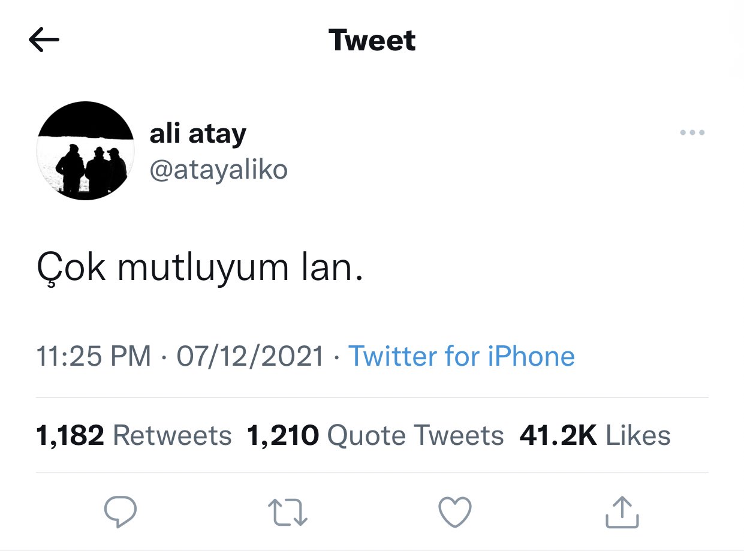Open the Twitter for iPhone link

tap(461, 356)
